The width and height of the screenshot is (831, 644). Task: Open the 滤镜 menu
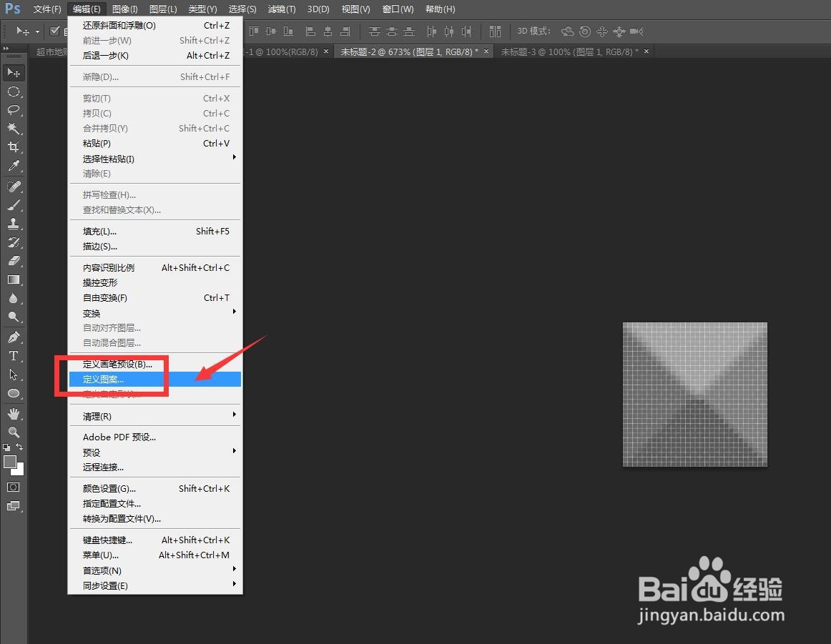pyautogui.click(x=281, y=9)
